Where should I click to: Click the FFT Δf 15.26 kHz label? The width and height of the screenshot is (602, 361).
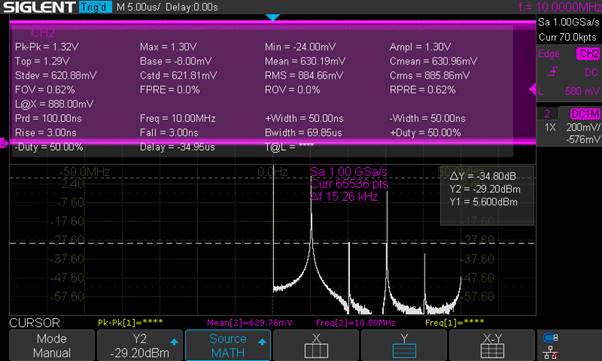point(344,197)
